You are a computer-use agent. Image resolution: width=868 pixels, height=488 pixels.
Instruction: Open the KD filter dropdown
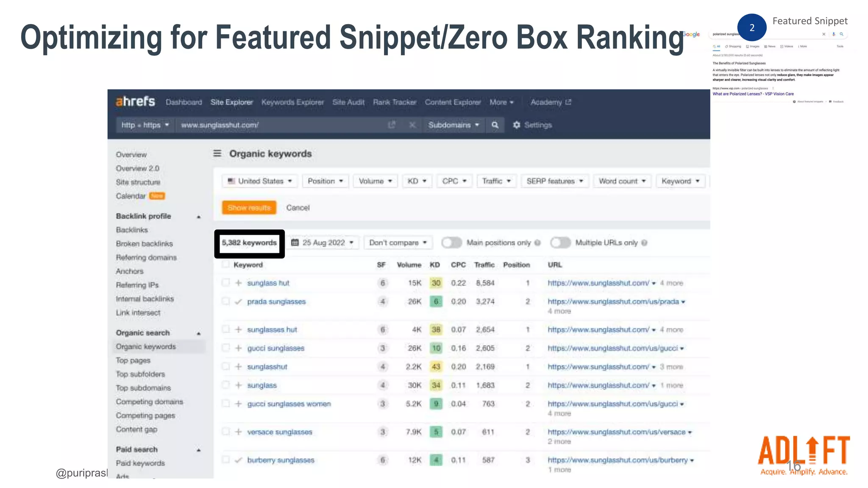point(417,181)
